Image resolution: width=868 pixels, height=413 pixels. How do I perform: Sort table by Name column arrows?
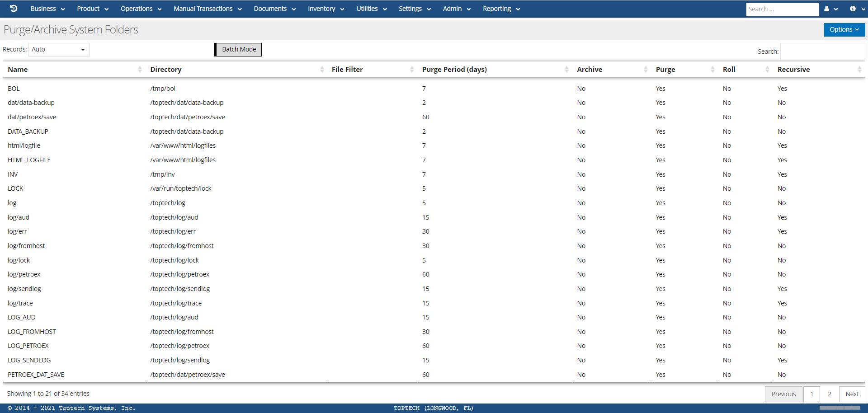[x=140, y=70]
